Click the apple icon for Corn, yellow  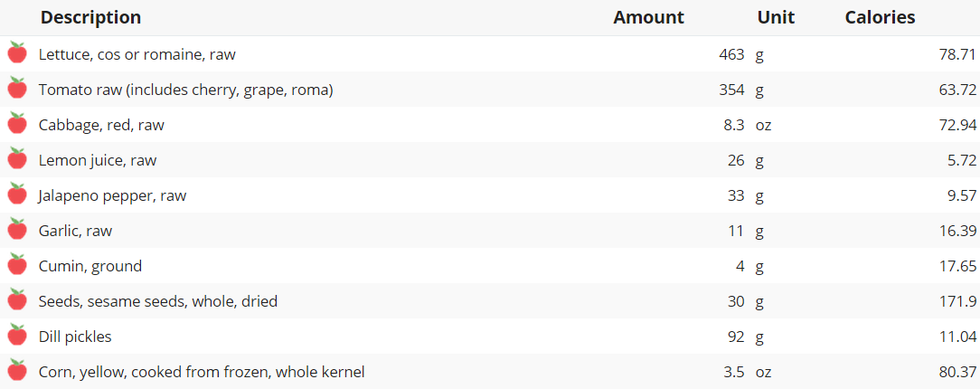point(17,371)
